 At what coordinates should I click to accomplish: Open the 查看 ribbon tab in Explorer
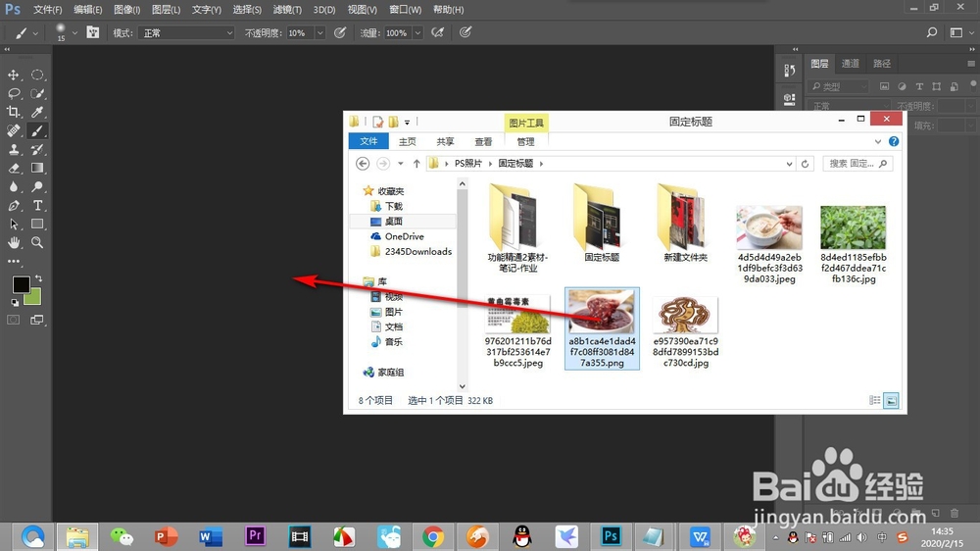click(483, 142)
